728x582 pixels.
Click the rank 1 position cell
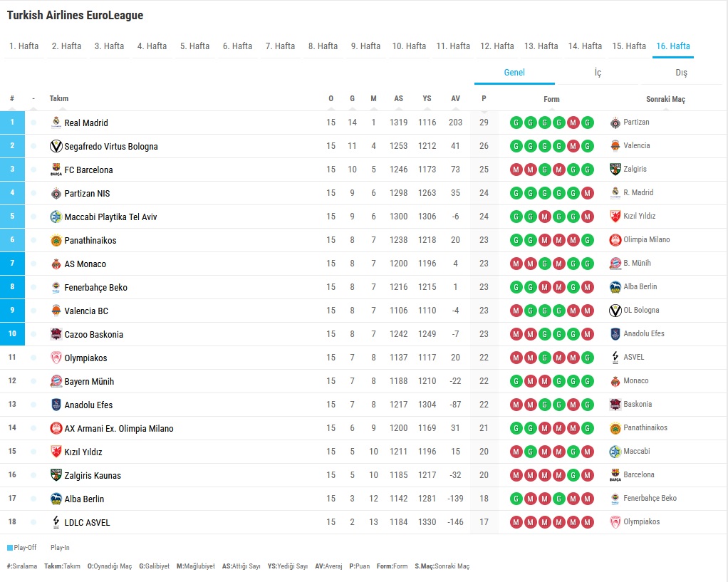(x=12, y=123)
